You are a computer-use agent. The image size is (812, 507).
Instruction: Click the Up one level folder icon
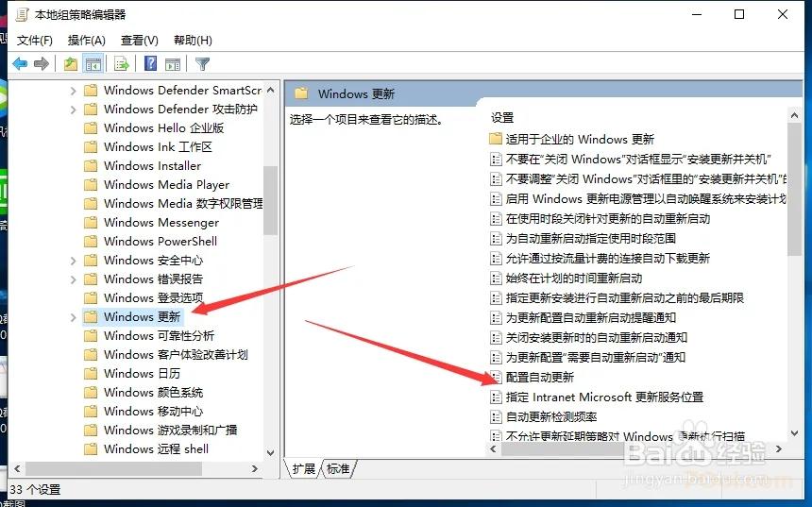(71, 63)
